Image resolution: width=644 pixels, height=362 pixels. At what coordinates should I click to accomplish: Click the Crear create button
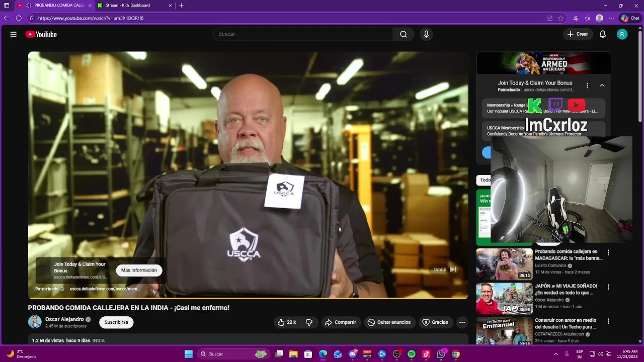click(577, 34)
